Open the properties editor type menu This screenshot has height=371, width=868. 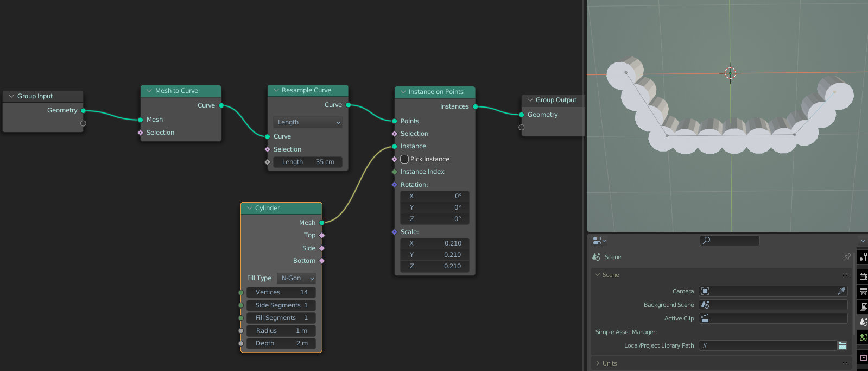click(x=599, y=241)
